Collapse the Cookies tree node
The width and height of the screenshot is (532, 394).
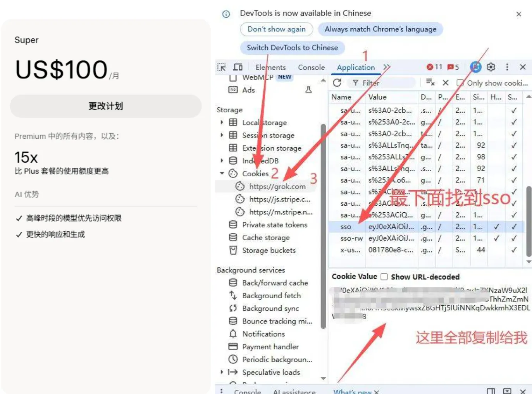click(222, 173)
